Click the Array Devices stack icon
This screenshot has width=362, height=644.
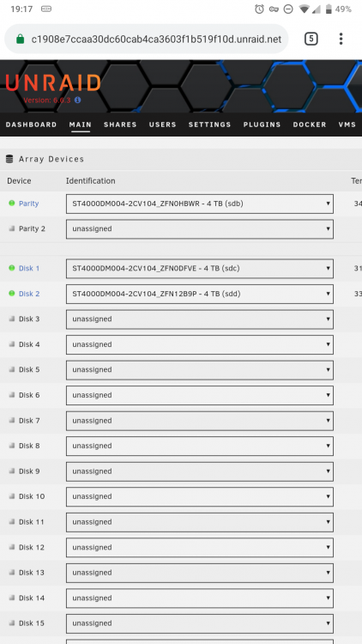[x=9, y=159]
